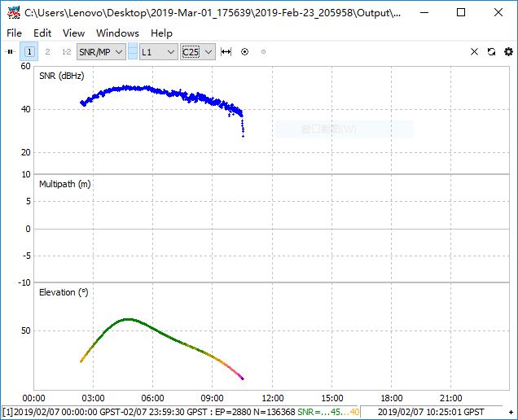Image resolution: width=518 pixels, height=420 pixels.
Task: Click the fit horizontal range icon
Action: tap(226, 52)
